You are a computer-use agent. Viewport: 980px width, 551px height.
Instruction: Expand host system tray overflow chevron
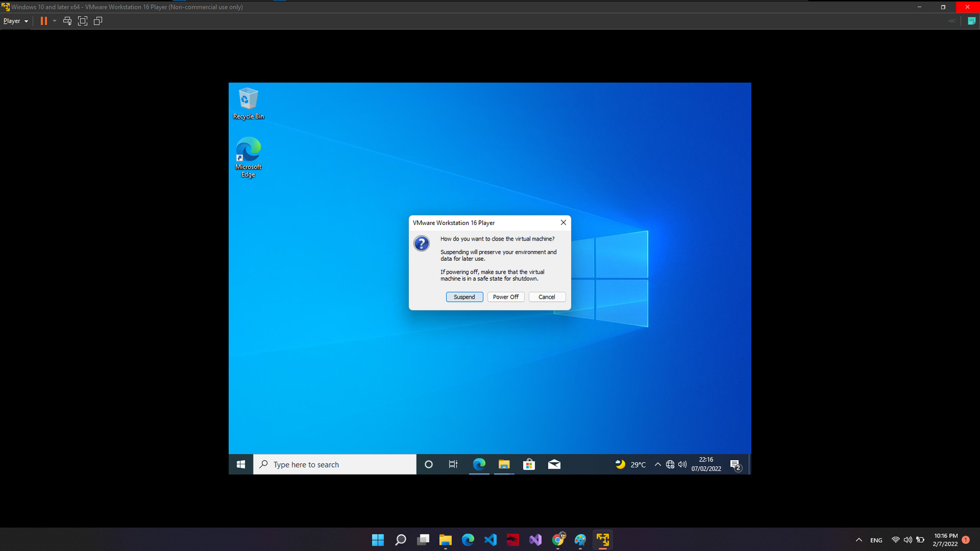tap(859, 540)
